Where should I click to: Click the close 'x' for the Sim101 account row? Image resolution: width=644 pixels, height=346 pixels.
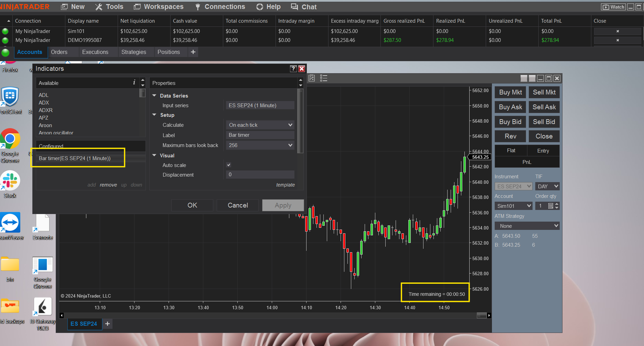[x=618, y=31]
